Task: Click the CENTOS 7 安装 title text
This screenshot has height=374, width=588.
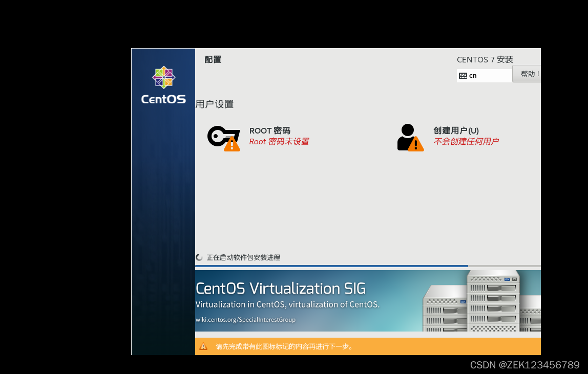Action: point(485,59)
